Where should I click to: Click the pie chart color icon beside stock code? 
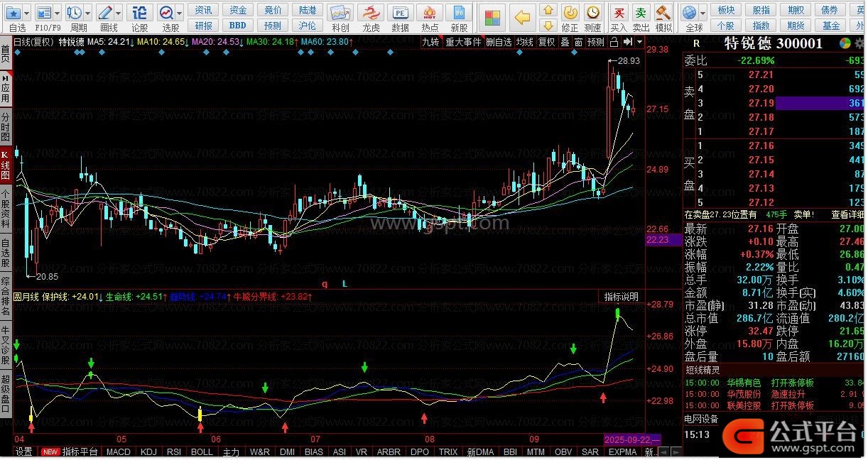845,43
